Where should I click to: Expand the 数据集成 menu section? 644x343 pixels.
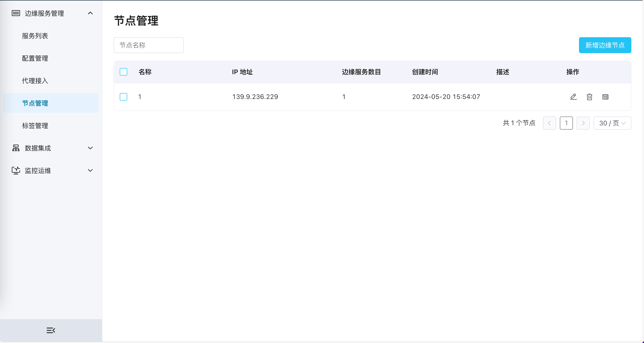click(x=90, y=148)
